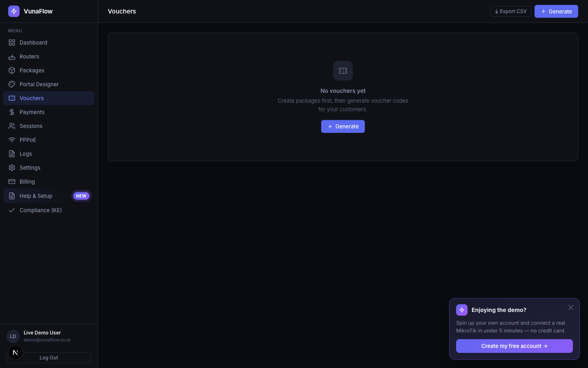
Task: Click the lightning icon in demo popup
Action: point(462,310)
